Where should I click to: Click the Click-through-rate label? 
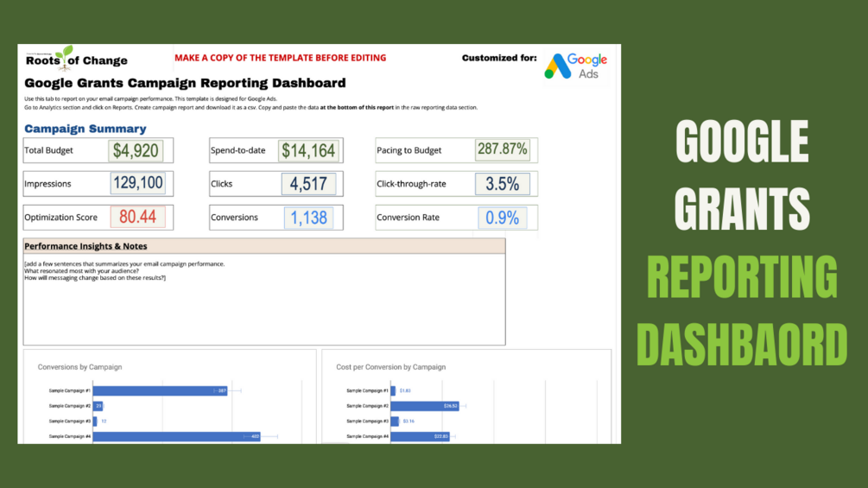[411, 184]
